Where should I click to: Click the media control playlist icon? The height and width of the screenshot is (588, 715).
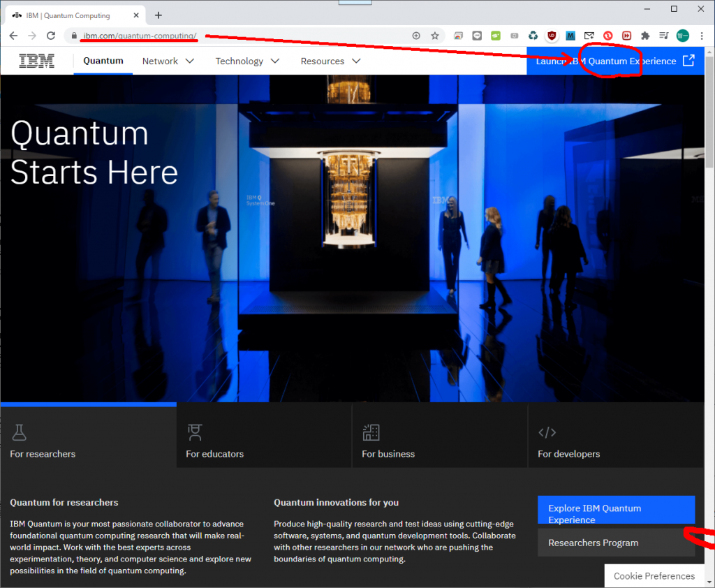[x=663, y=36]
